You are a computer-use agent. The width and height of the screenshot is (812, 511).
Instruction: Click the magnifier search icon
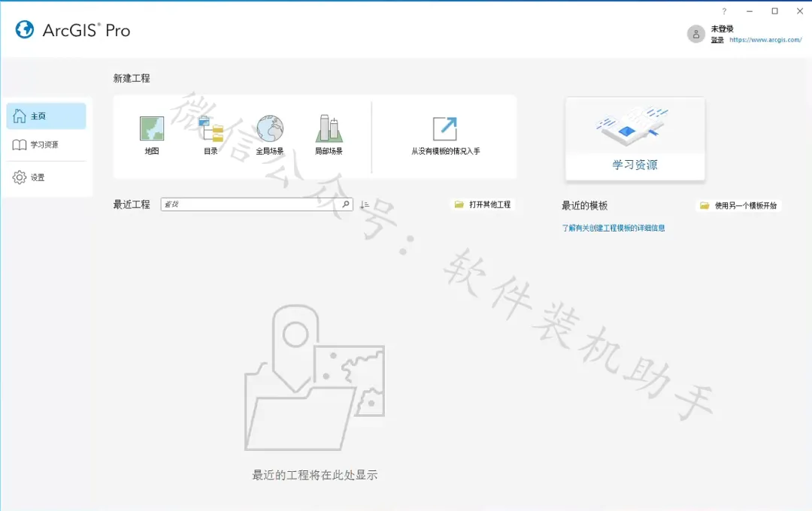click(x=346, y=204)
